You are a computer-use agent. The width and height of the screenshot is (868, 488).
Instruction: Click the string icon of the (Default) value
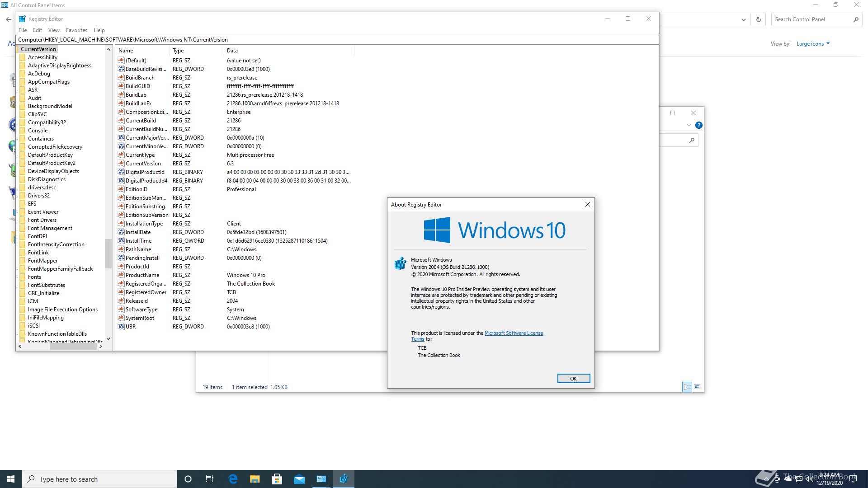pos(121,60)
